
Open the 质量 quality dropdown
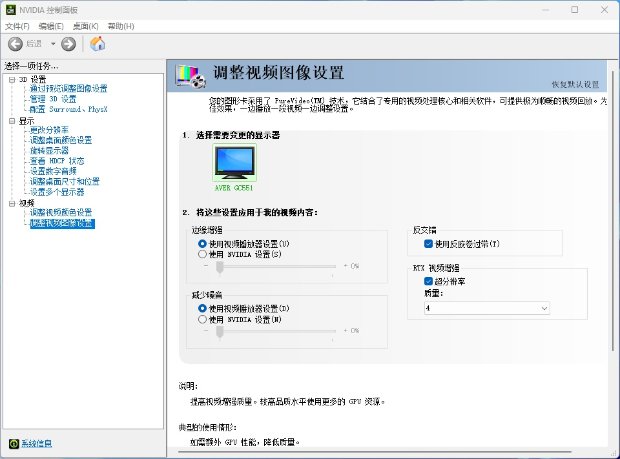(487, 308)
